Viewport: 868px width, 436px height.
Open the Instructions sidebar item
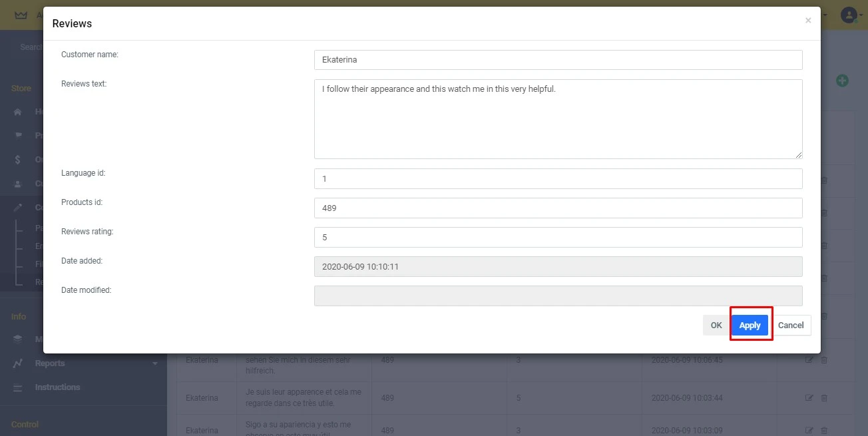pos(57,387)
